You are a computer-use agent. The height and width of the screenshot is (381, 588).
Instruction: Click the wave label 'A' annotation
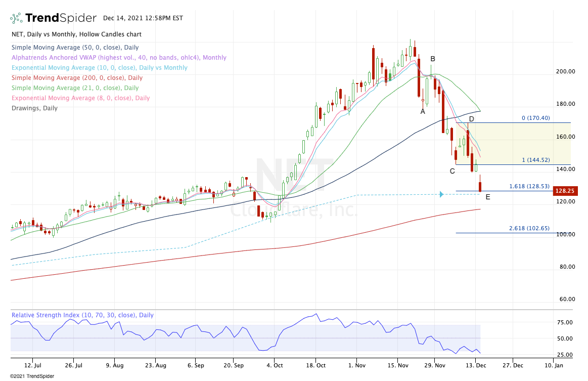click(x=423, y=111)
